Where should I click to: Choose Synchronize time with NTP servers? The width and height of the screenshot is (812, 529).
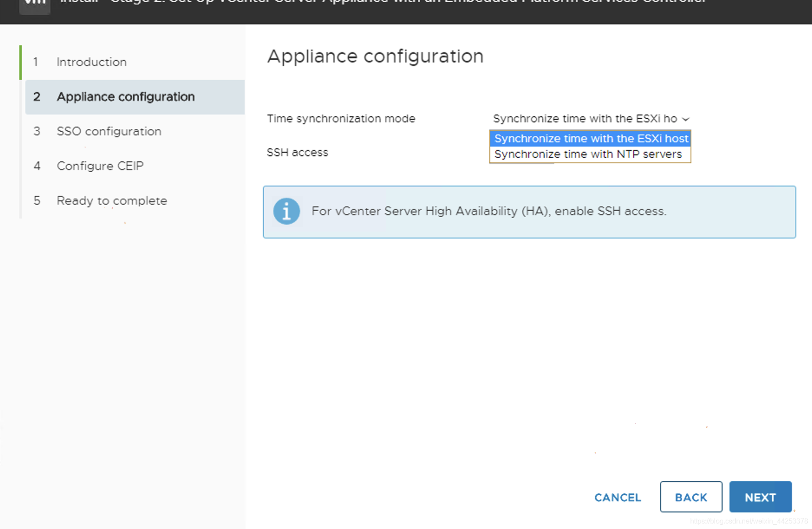[x=590, y=154]
